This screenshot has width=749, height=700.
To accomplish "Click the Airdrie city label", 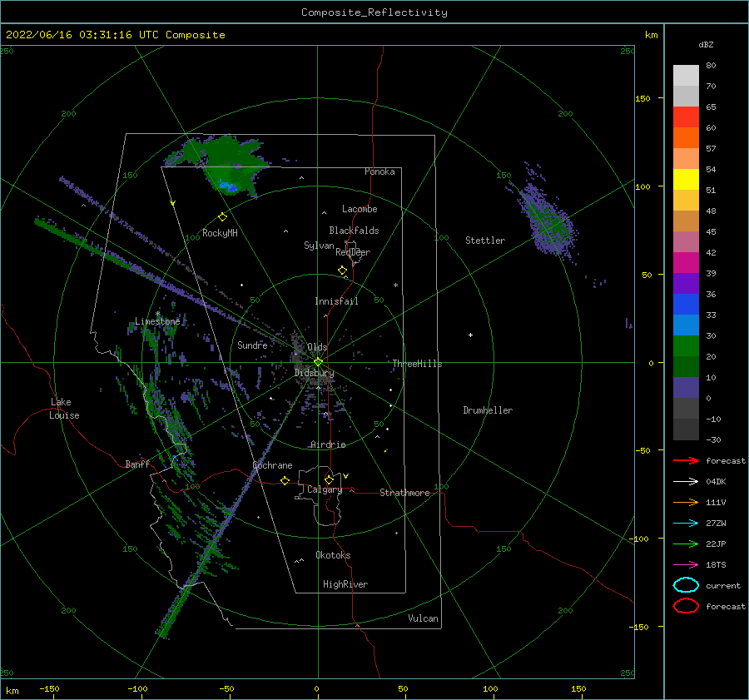I will [328, 444].
